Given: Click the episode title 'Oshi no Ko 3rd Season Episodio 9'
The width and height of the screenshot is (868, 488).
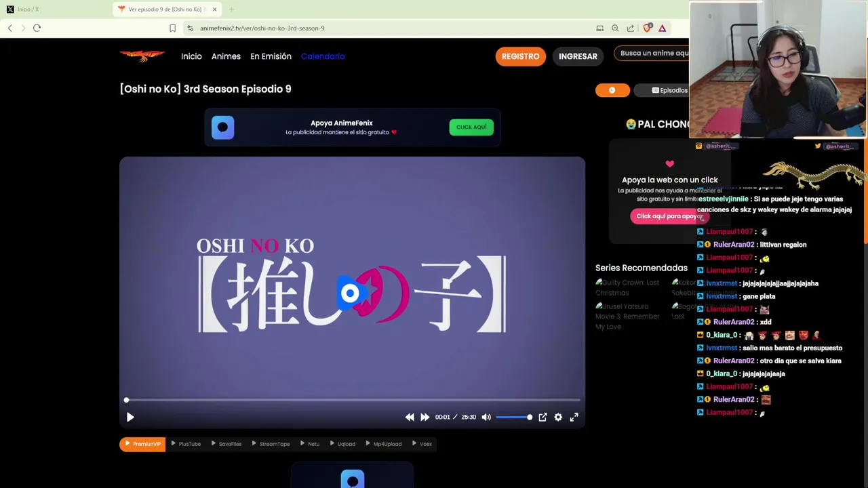Looking at the screenshot, I should (205, 89).
